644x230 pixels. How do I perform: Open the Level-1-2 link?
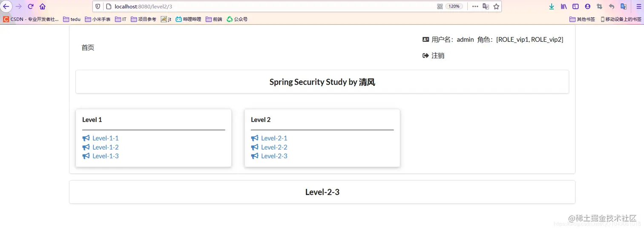coord(106,147)
